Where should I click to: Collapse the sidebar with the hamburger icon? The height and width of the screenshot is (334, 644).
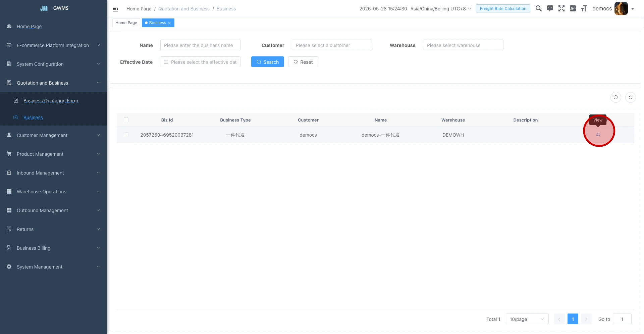[115, 9]
